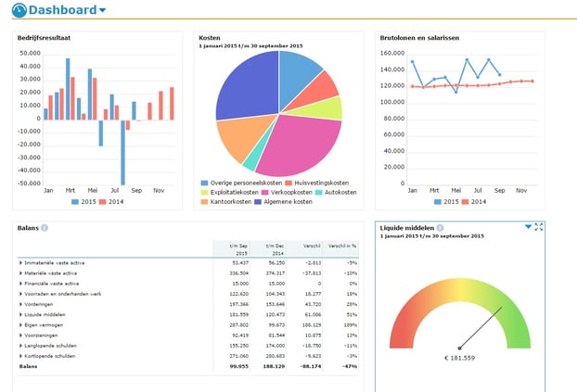This screenshot has width=577, height=392.
Task: Click Verkoopkosten legend swatch
Action: point(265,193)
